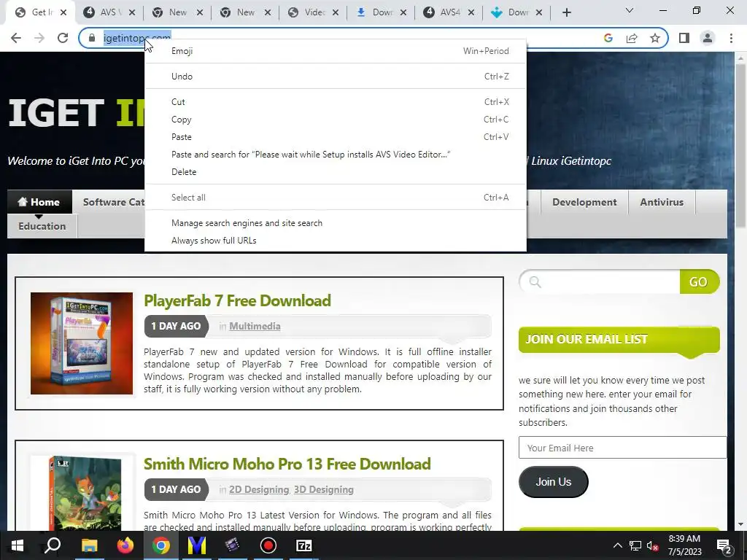Open the Chrome profile avatar
Screen dimensions: 747x560
click(x=708, y=38)
